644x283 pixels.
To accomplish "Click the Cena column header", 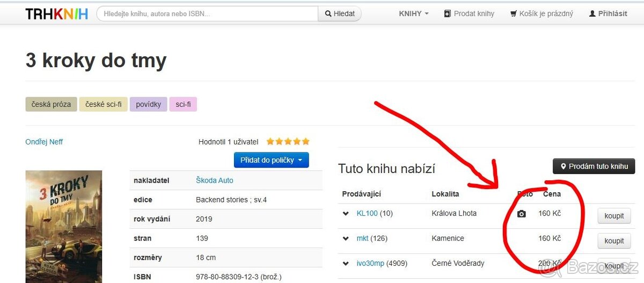I will [x=552, y=194].
